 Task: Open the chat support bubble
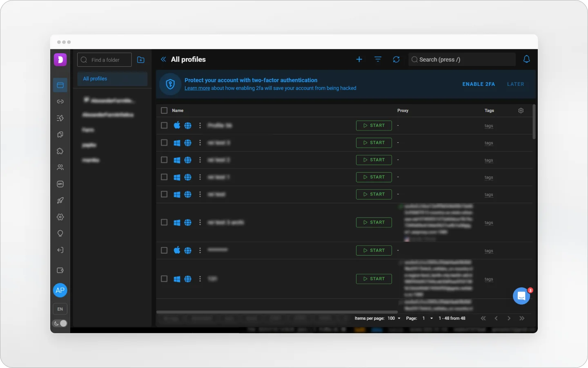(521, 296)
